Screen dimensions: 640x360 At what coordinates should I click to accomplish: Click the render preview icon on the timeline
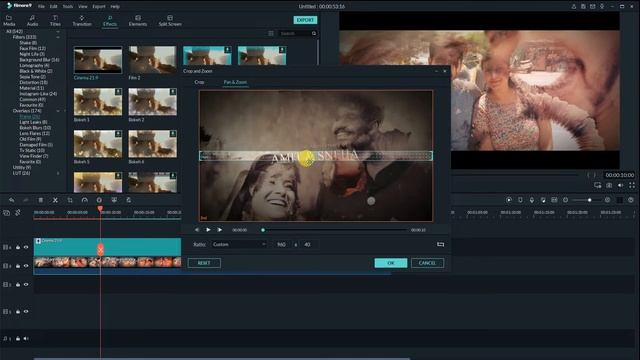pyautogui.click(x=509, y=200)
